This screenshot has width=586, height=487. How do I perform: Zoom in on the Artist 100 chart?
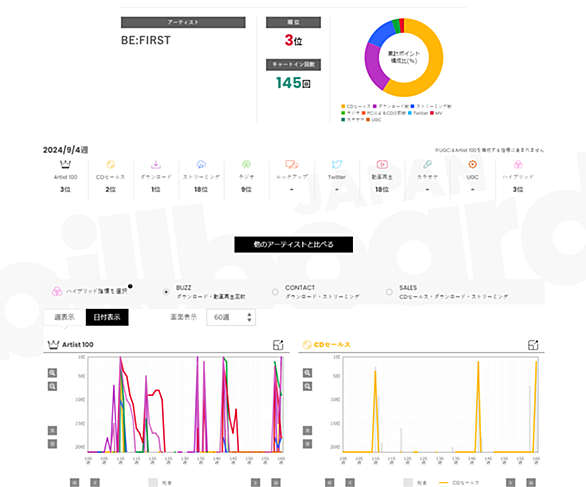[x=52, y=373]
